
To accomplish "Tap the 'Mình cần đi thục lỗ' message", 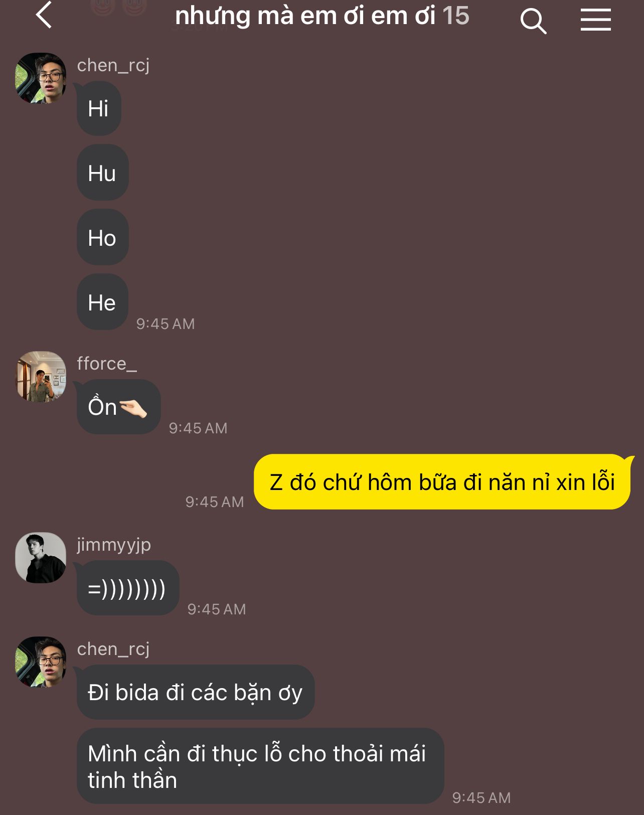I will [260, 766].
